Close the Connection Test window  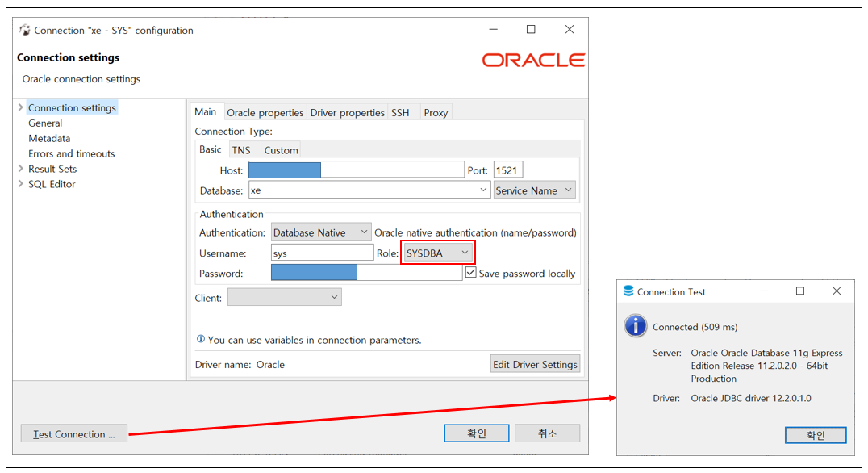click(x=837, y=291)
